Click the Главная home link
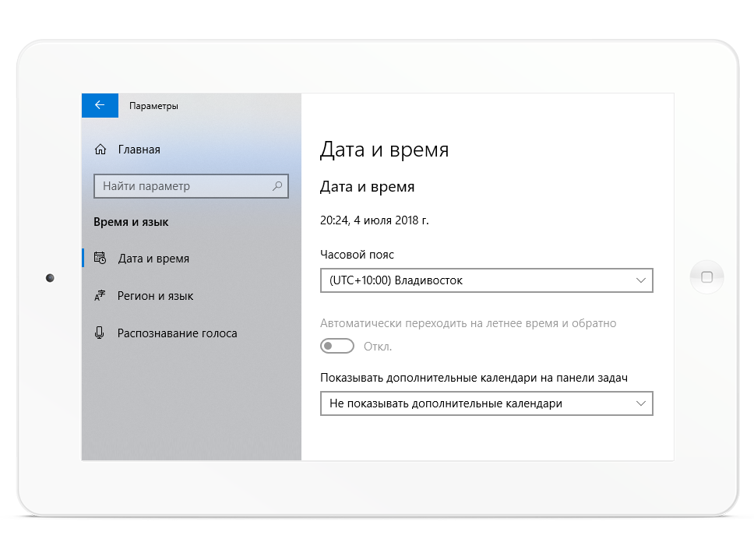This screenshot has height=560, width=754. (139, 150)
